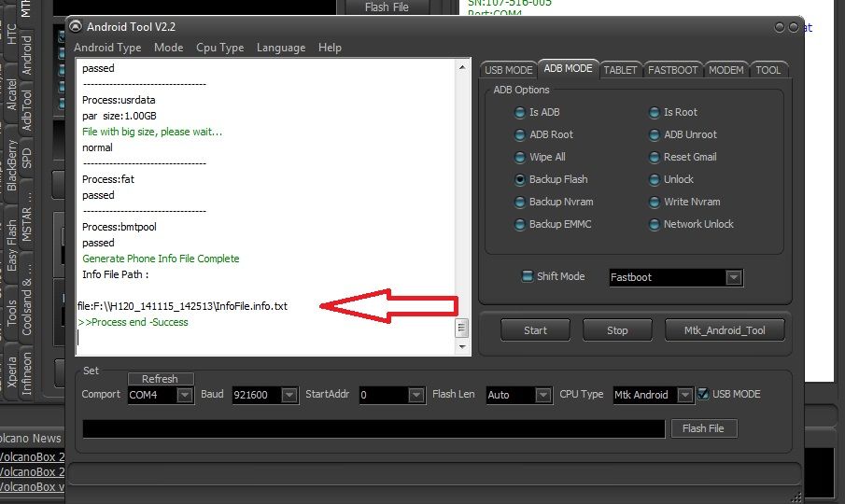Click the Mtk_Android_Tool button
The height and width of the screenshot is (504, 845).
tap(725, 330)
